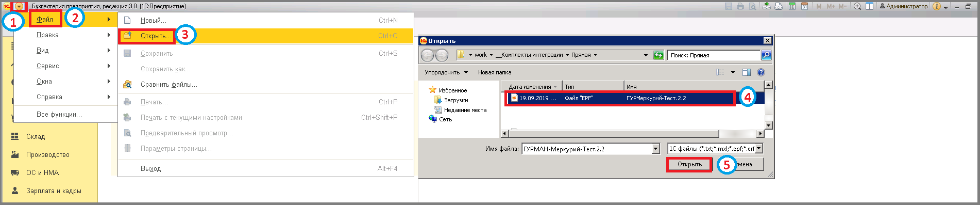Open the Сервис submenu
Screen dimensions: 980x205
[x=66, y=66]
